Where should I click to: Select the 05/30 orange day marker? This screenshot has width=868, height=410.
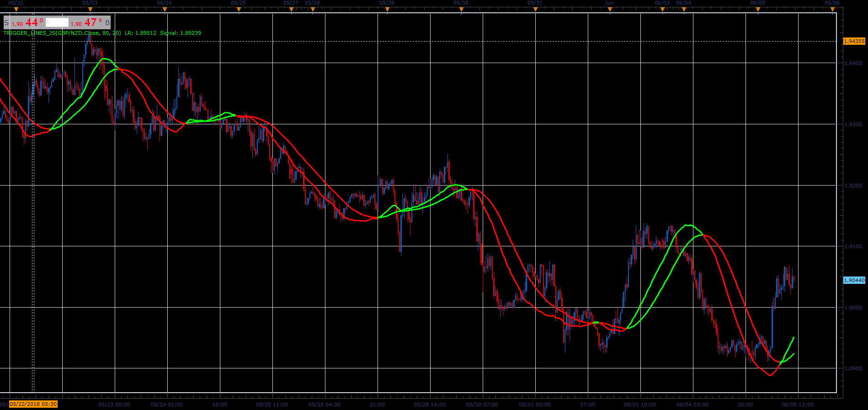[x=461, y=9]
